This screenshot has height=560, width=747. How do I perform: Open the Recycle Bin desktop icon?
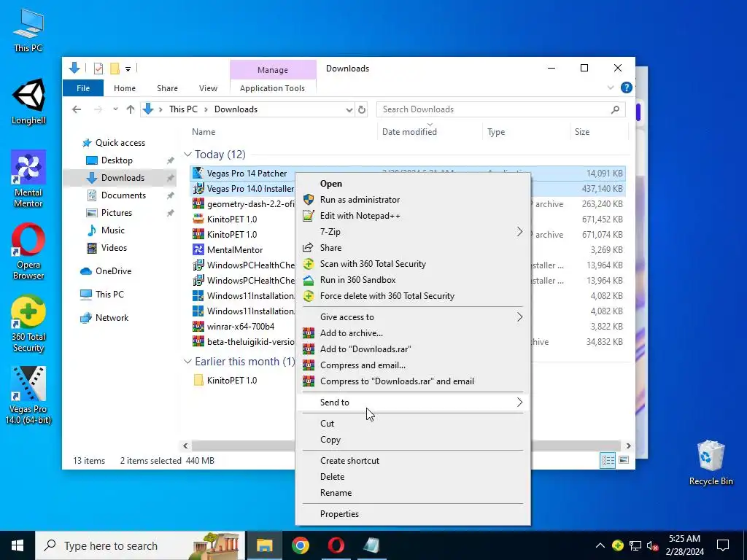(x=711, y=463)
